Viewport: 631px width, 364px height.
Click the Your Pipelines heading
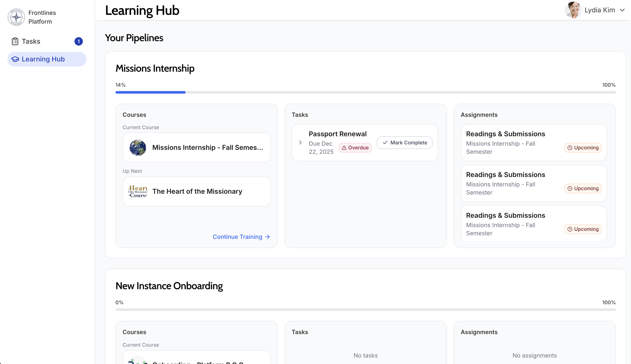pos(134,38)
